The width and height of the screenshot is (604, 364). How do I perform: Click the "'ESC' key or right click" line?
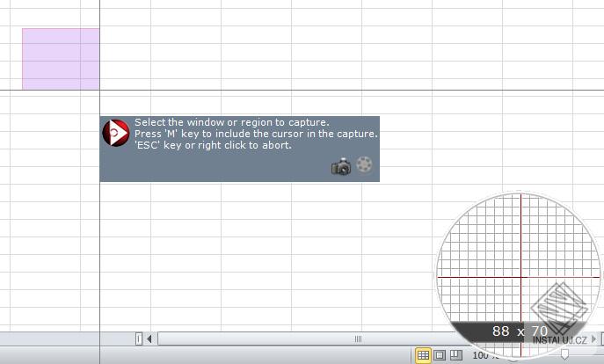point(213,145)
